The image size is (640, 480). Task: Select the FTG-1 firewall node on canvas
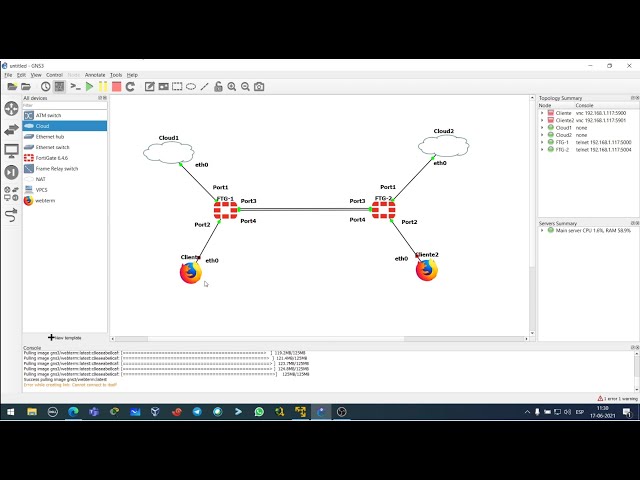226,210
